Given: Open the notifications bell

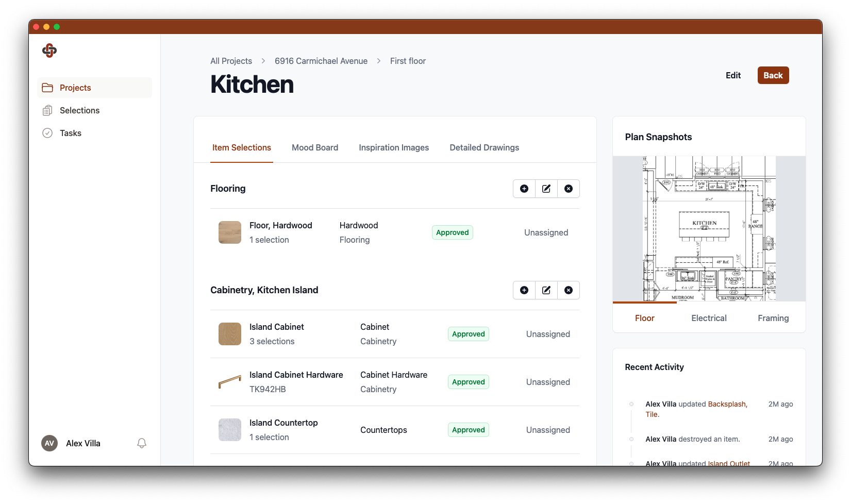Looking at the screenshot, I should click(x=142, y=443).
